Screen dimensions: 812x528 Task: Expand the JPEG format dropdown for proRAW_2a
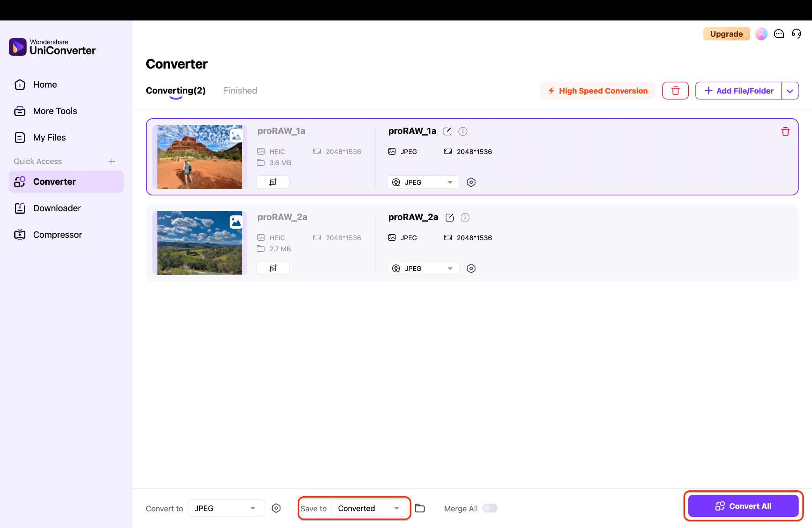coord(450,268)
